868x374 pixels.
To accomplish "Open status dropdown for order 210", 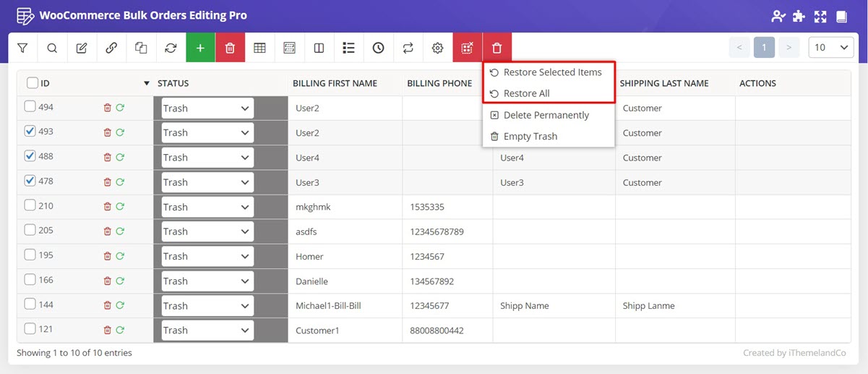I will point(207,207).
